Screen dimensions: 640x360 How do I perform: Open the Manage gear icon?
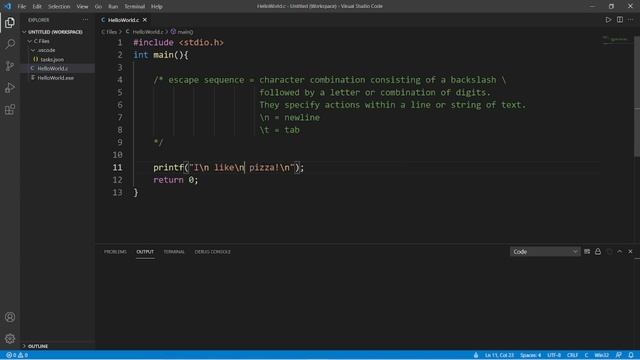(10, 338)
